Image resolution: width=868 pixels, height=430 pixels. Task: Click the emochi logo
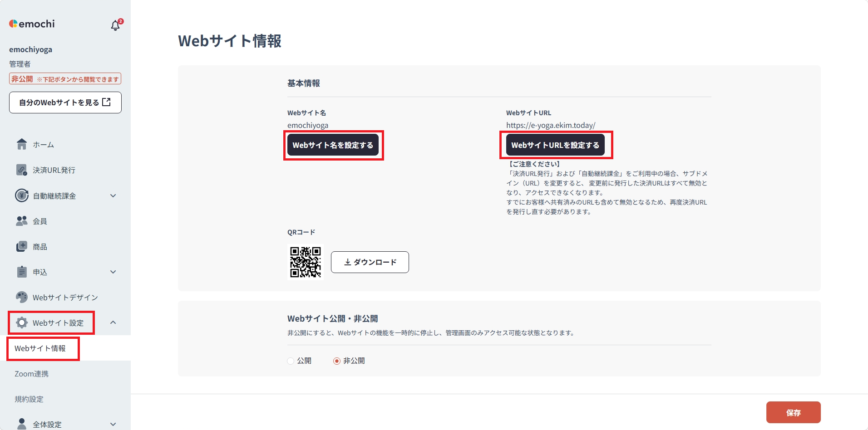pyautogui.click(x=32, y=24)
